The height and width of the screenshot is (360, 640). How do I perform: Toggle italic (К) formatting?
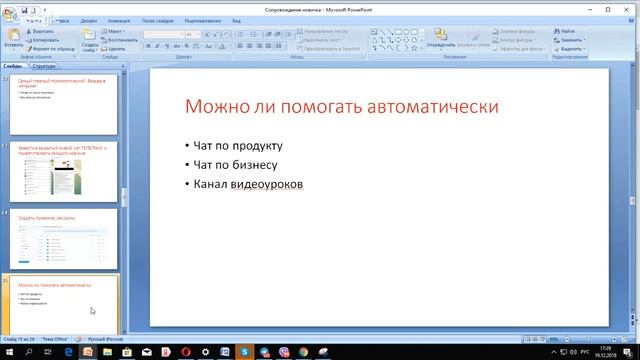(x=158, y=46)
